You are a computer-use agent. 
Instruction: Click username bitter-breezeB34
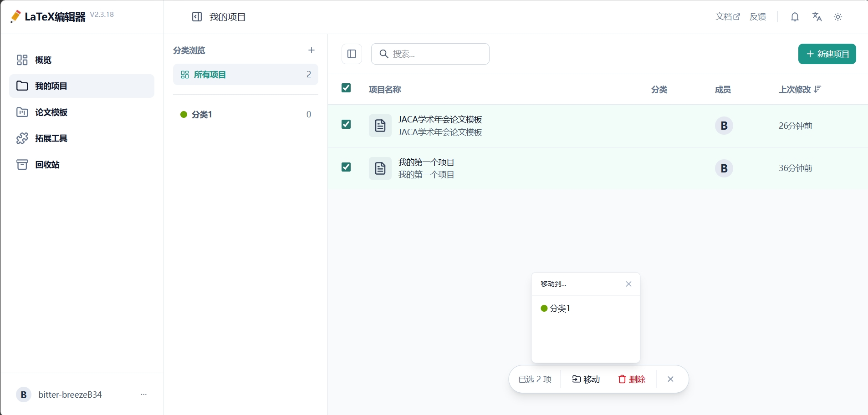[70, 395]
